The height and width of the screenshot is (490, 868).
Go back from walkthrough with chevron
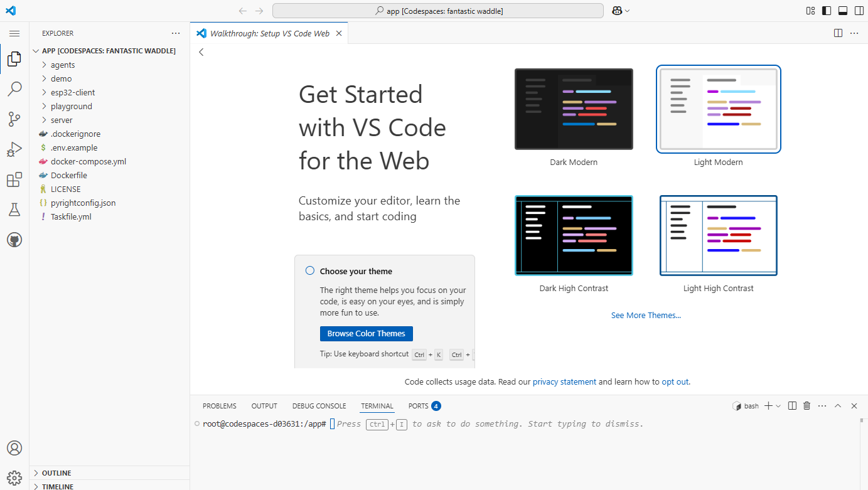pos(201,52)
